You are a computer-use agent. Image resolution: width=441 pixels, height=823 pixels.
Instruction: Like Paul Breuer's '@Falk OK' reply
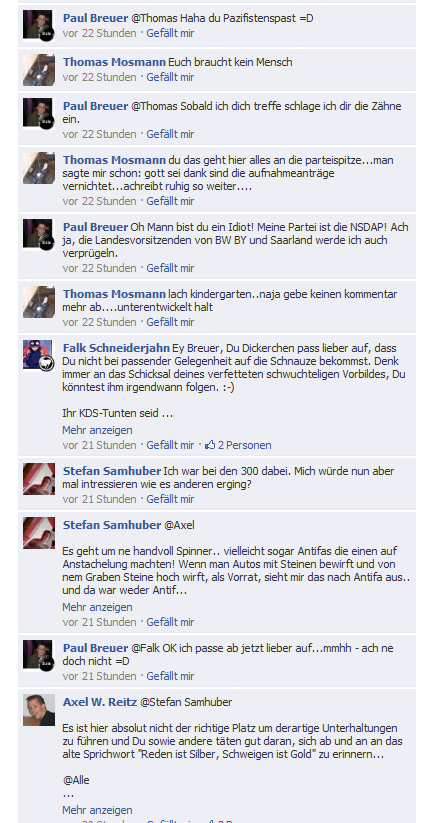click(x=170, y=676)
